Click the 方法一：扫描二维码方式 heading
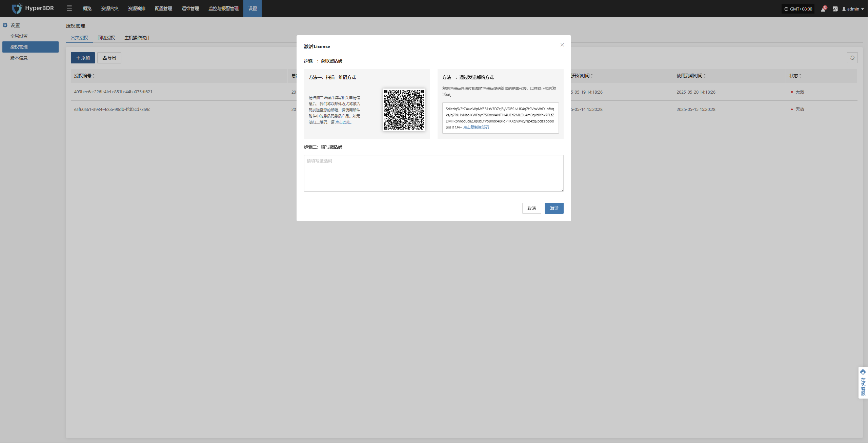The width and height of the screenshot is (868, 443). [332, 77]
